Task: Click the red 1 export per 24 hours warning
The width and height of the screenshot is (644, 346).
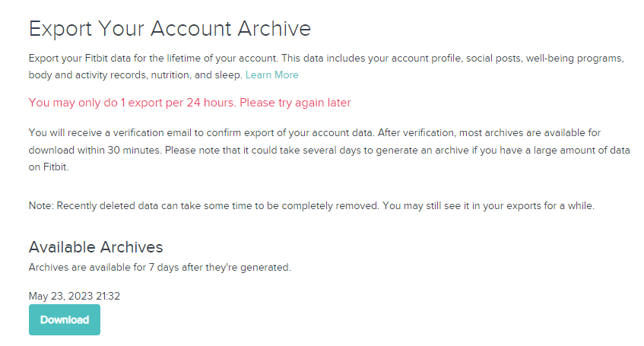Action: 189,103
